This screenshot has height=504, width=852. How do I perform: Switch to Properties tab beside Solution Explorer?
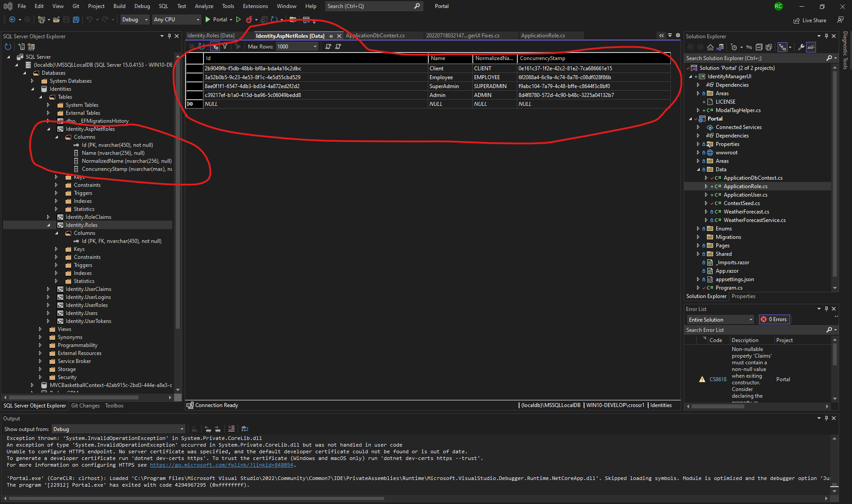(x=743, y=296)
